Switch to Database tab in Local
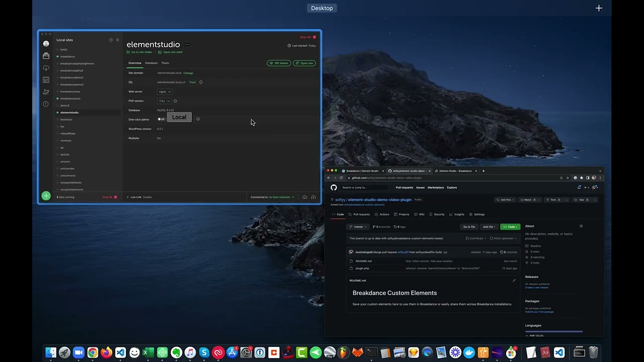Viewport: 644px width, 362px height. (x=151, y=63)
